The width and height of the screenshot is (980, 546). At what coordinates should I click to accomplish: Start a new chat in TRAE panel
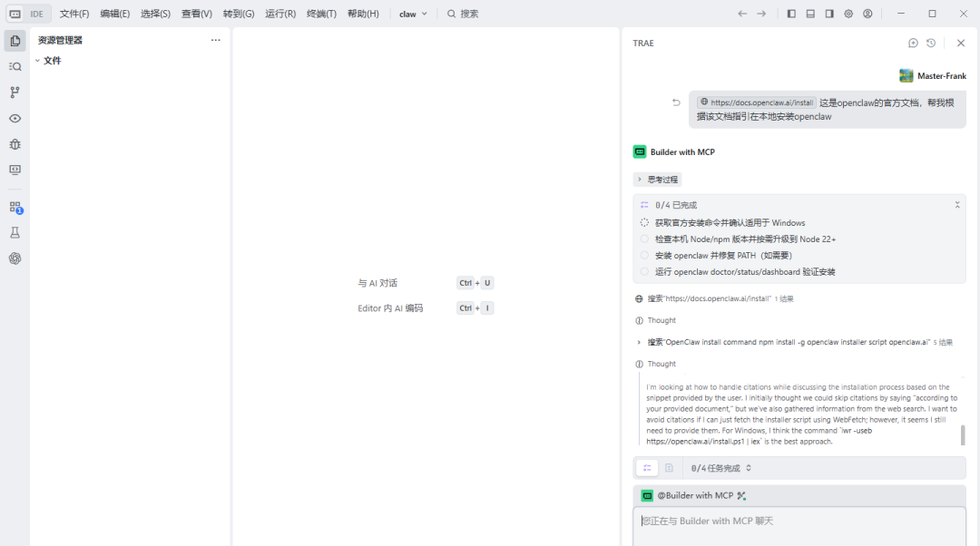pos(913,44)
